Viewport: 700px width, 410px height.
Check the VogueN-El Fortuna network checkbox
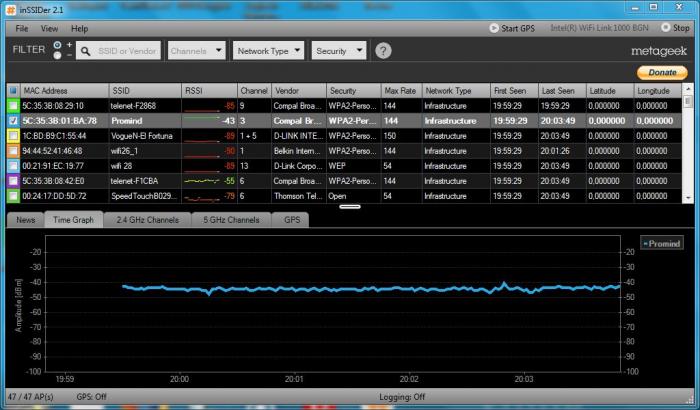pos(13,136)
